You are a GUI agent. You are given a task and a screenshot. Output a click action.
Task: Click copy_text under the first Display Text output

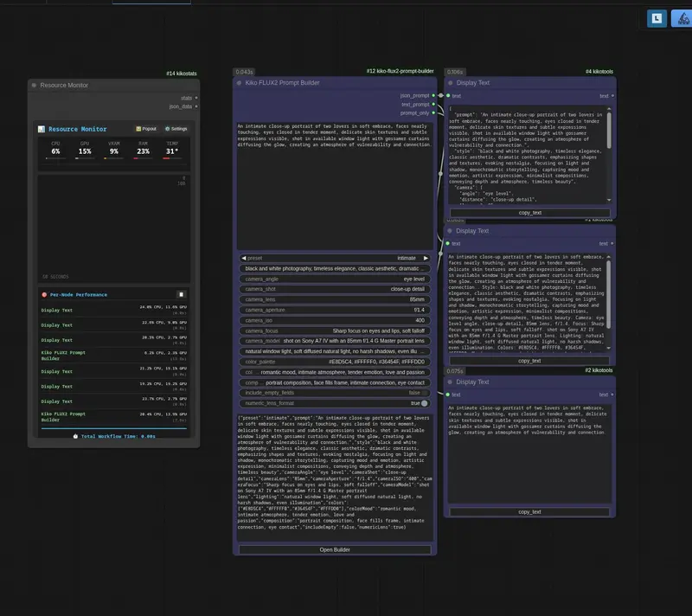530,212
